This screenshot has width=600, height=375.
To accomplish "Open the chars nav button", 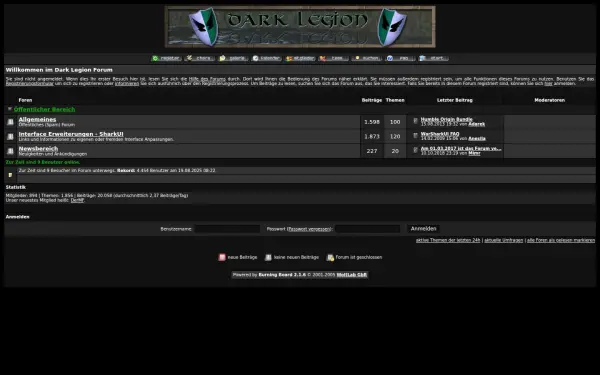I will 200,58.
